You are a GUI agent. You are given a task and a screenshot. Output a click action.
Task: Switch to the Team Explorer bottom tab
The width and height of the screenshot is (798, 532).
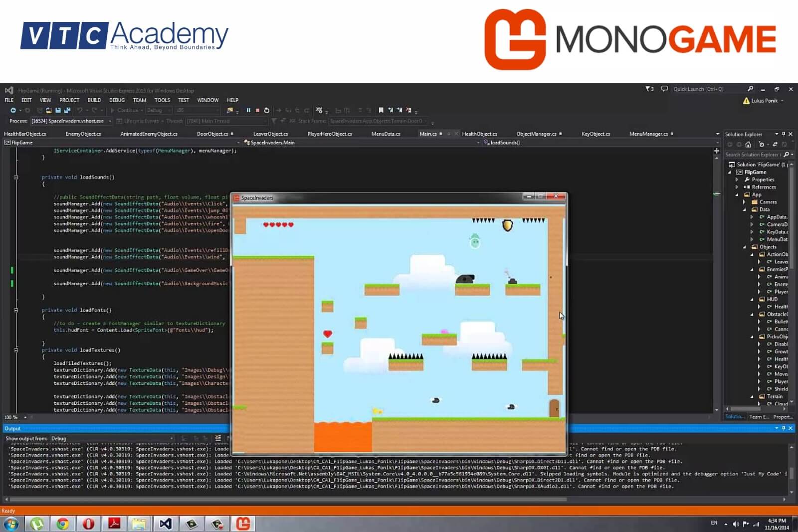click(759, 417)
